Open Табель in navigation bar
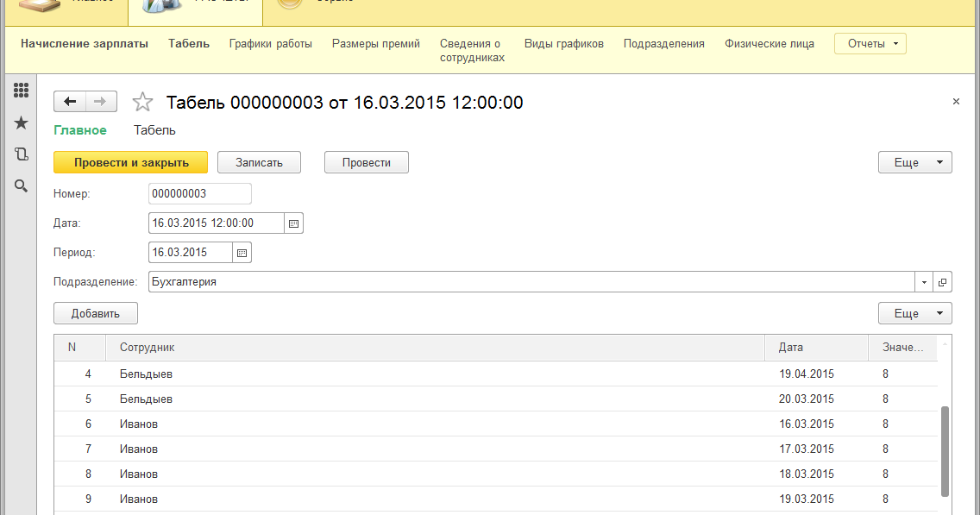 point(189,44)
